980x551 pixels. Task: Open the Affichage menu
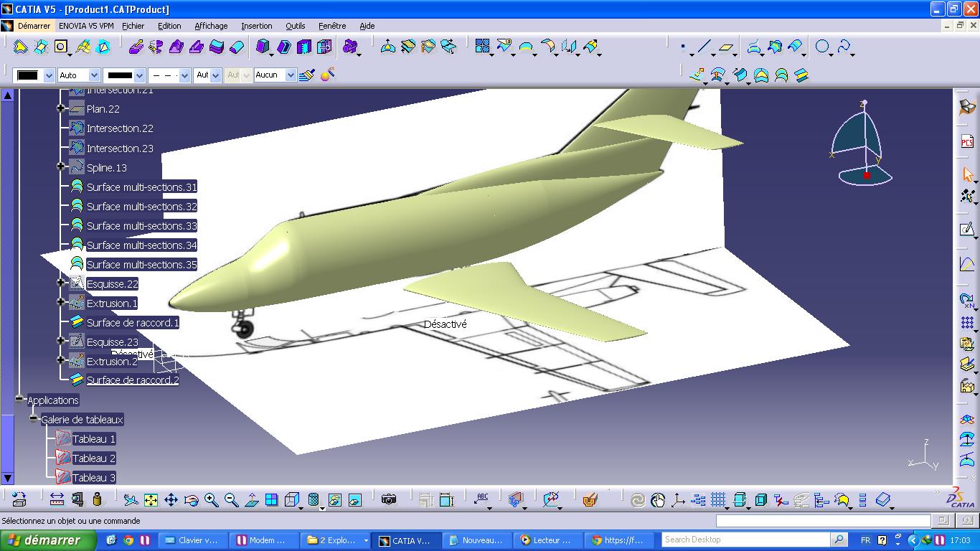[211, 26]
